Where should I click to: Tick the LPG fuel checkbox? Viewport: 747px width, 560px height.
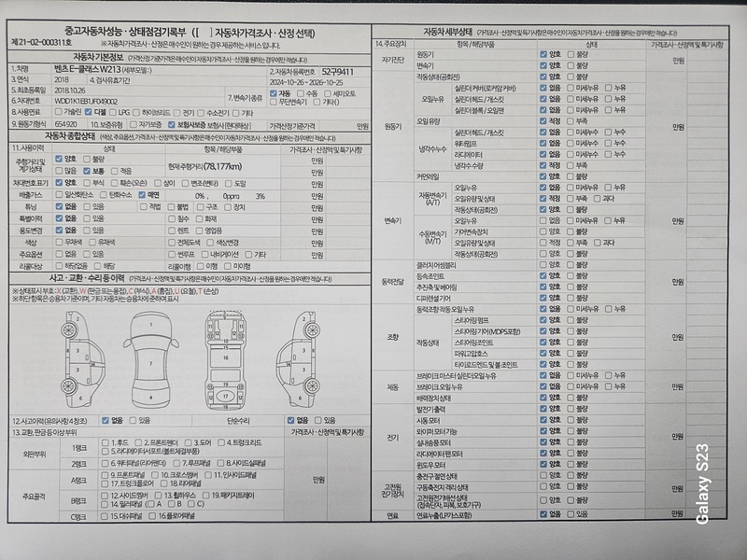(x=113, y=110)
